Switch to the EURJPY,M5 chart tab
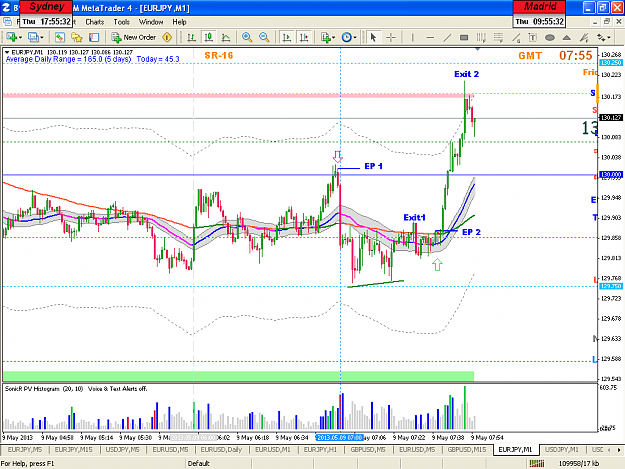Screen dimensions: 625x469 coord(25,449)
